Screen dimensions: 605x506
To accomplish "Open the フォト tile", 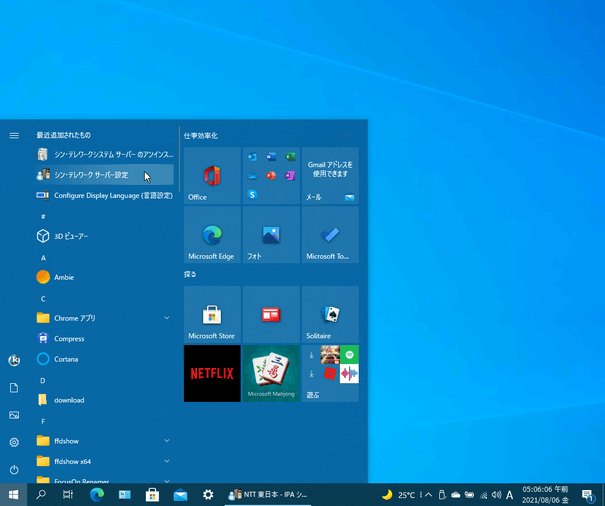I will point(271,235).
